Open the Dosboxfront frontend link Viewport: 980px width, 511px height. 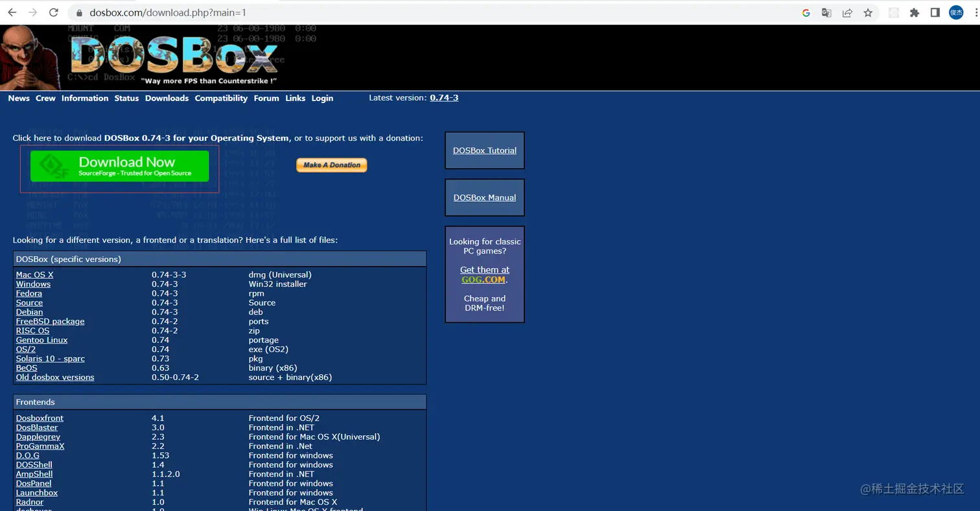[x=40, y=418]
